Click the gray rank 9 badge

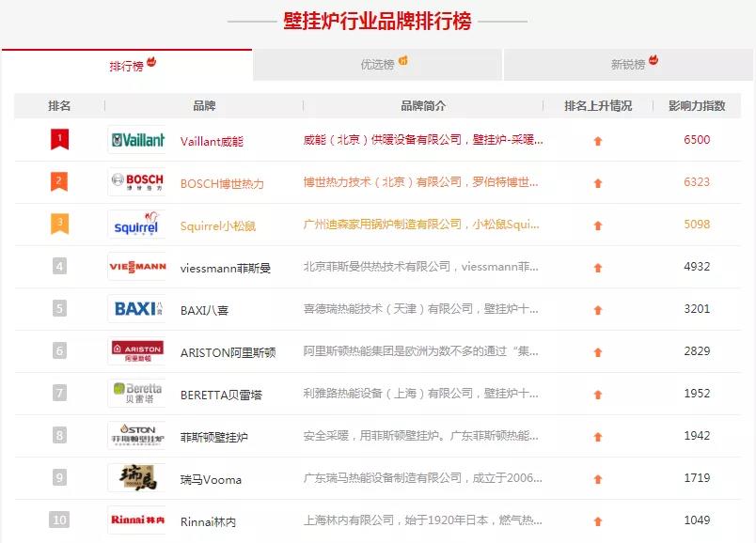click(x=59, y=477)
